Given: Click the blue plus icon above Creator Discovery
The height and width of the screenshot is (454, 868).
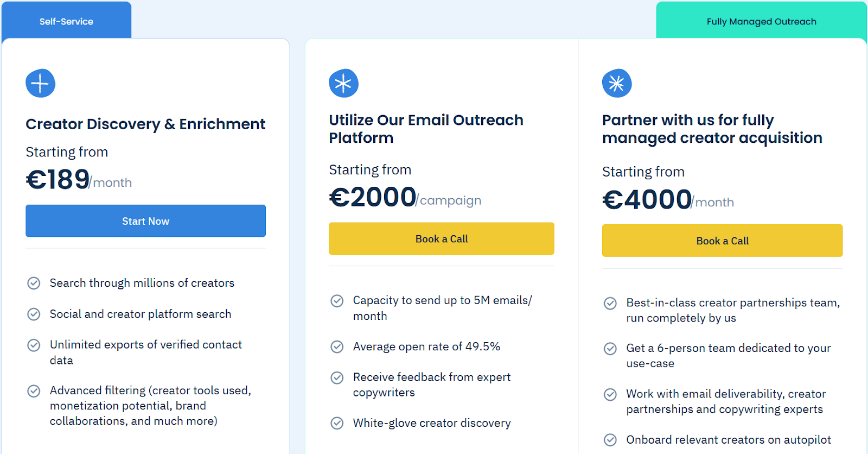Looking at the screenshot, I should [40, 83].
